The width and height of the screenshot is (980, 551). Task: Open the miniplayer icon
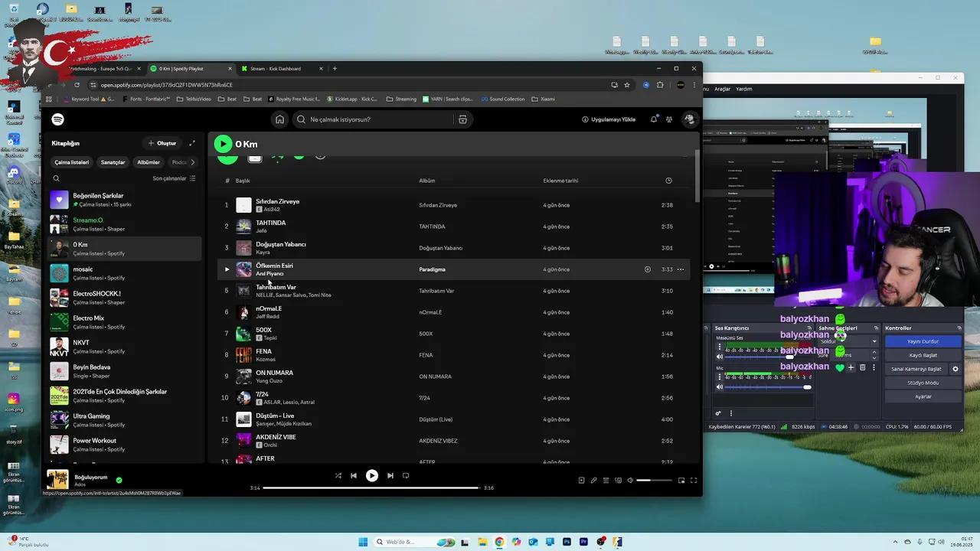pos(681,481)
